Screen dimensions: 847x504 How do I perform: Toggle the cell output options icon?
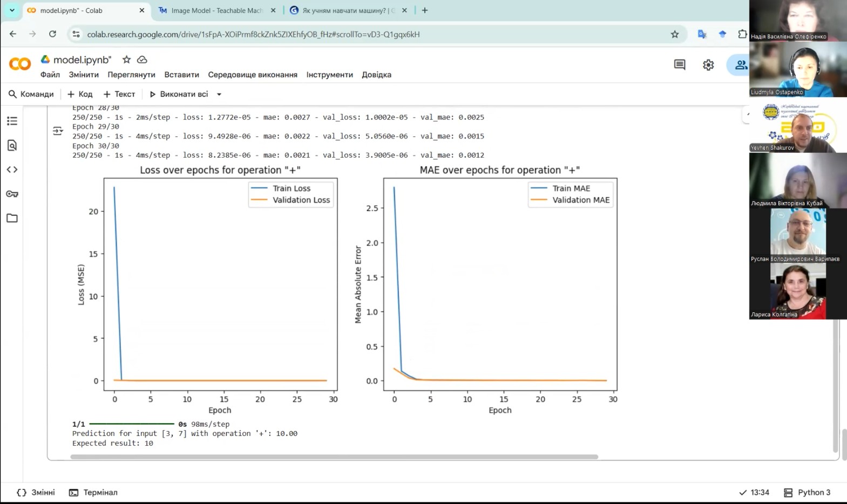click(x=58, y=131)
